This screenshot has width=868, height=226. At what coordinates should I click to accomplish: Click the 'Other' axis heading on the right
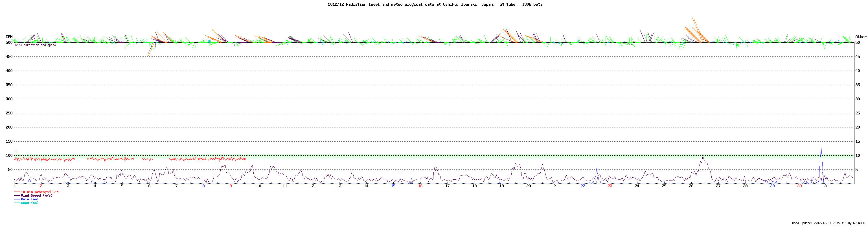861,37
